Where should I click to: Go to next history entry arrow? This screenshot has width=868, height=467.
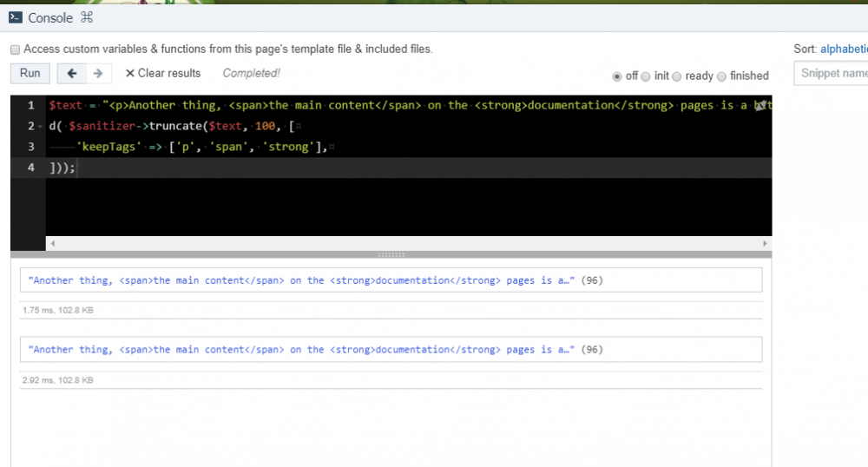[97, 74]
